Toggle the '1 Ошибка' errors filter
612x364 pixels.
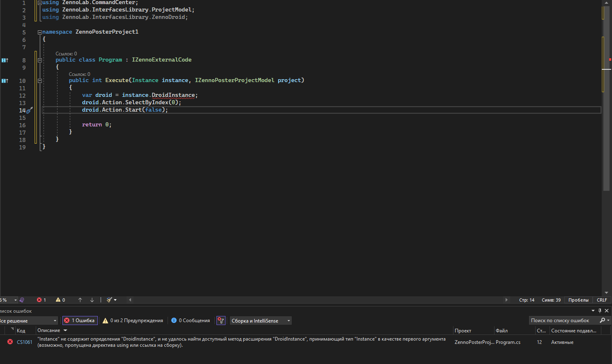(x=80, y=321)
